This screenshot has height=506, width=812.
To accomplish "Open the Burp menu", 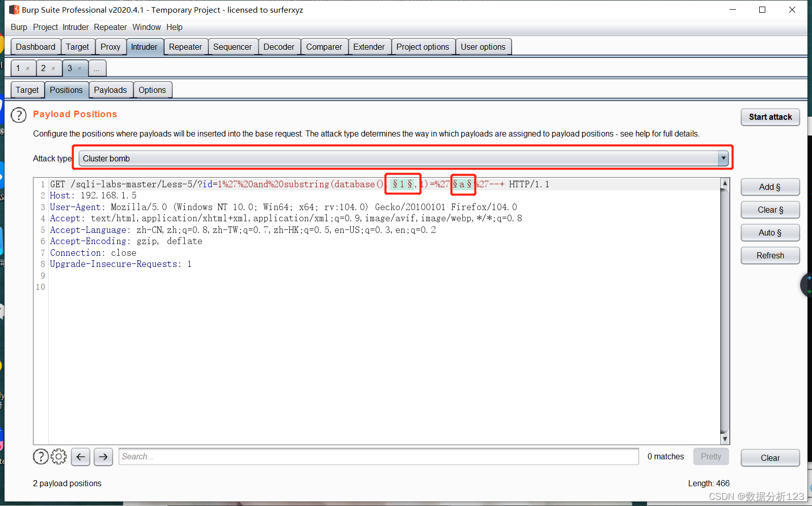I will click(x=19, y=27).
